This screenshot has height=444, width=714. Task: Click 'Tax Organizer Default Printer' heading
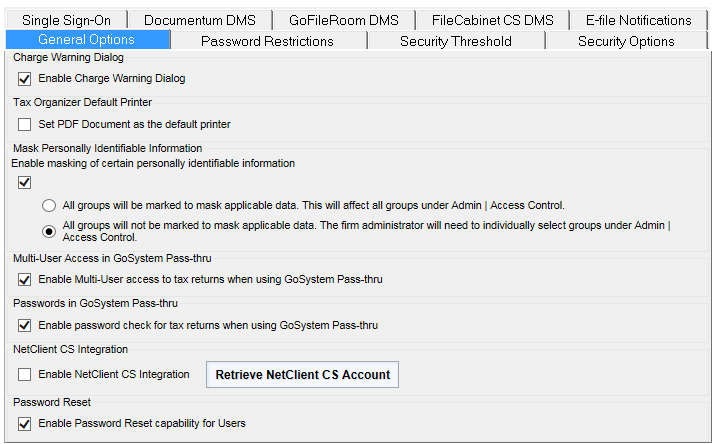(82, 102)
